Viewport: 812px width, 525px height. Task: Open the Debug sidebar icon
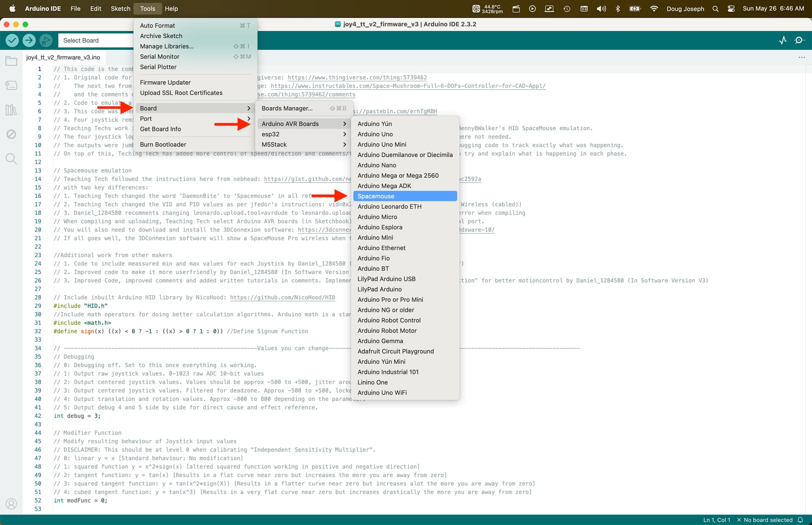click(11, 135)
